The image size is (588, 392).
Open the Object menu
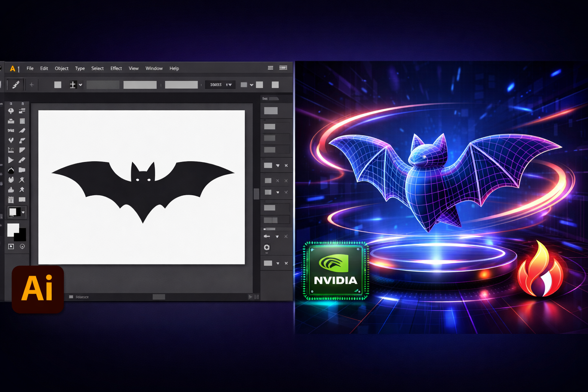pyautogui.click(x=62, y=68)
